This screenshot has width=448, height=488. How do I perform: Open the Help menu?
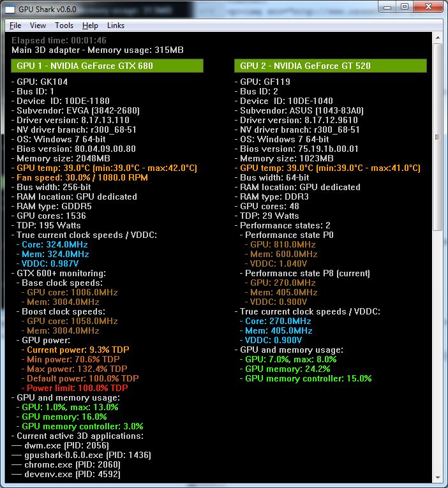[90, 26]
